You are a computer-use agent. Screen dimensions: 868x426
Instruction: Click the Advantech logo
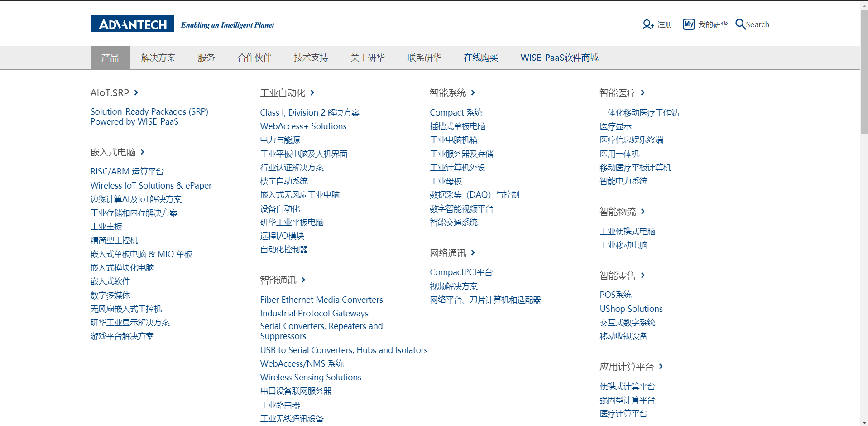click(x=132, y=23)
